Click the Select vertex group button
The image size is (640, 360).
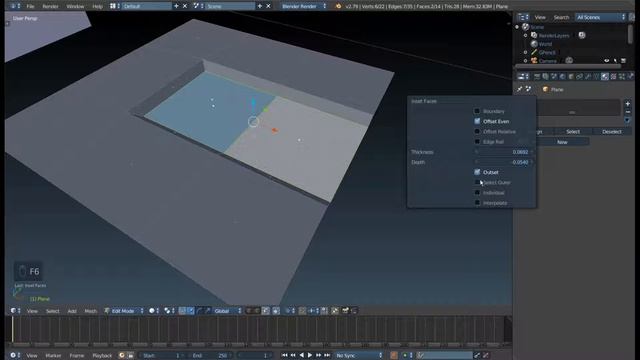(x=573, y=131)
